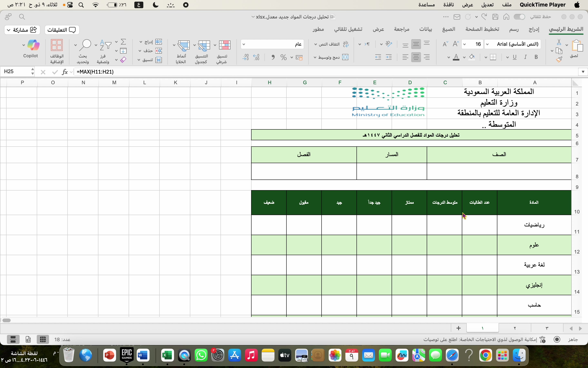This screenshot has width=588, height=368.
Task: Open the File (ملف) menu in menu bar
Action: coord(507,5)
